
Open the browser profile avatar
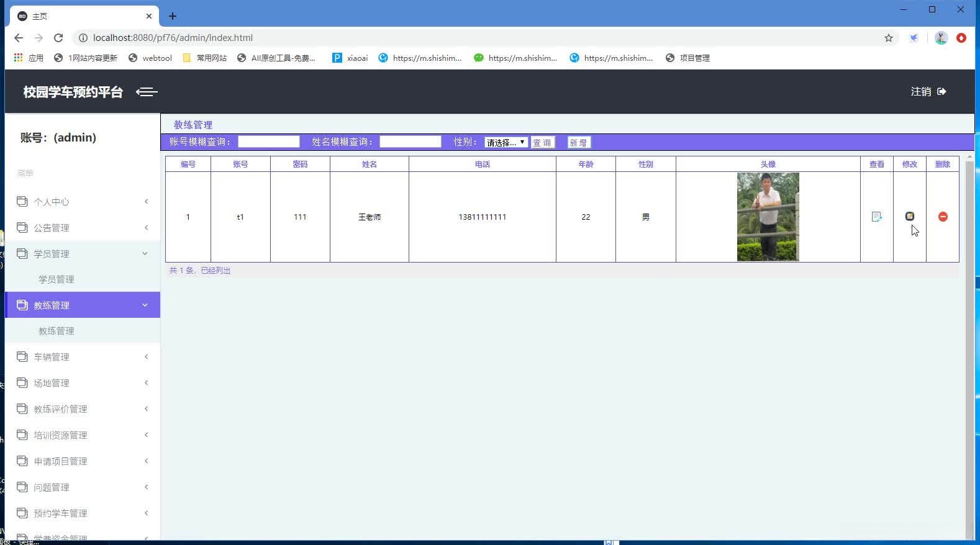click(x=941, y=38)
